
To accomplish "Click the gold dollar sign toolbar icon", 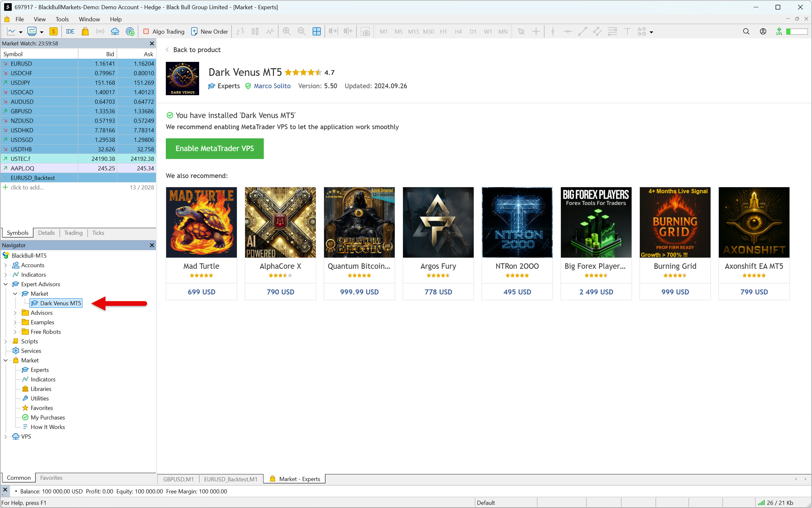I will [53, 32].
